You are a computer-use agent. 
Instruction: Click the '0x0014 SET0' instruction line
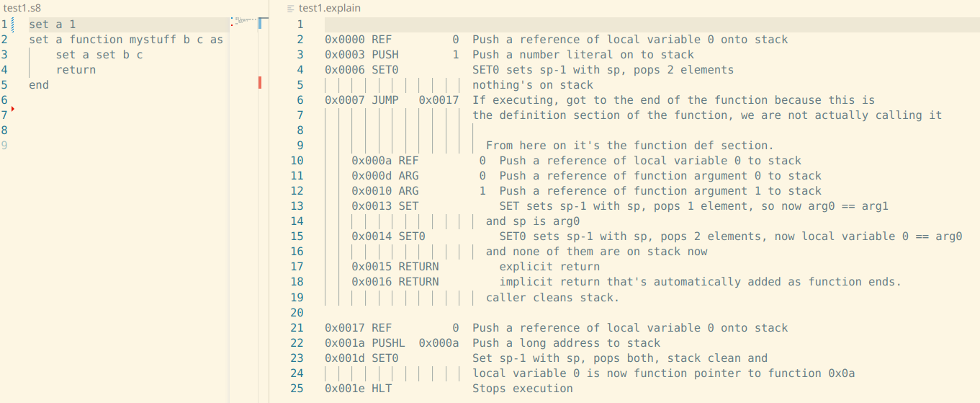click(x=657, y=236)
